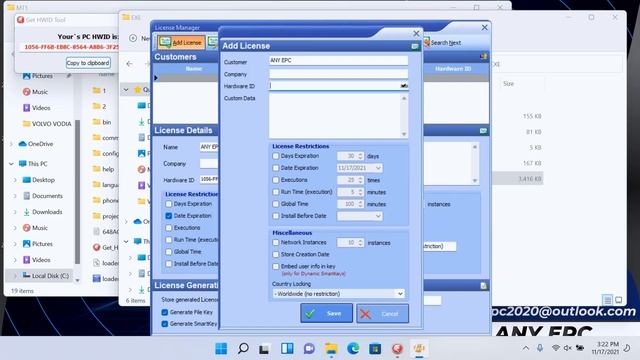The width and height of the screenshot is (640, 360).
Task: Click the Add License dialog header icon
Action: [x=415, y=46]
